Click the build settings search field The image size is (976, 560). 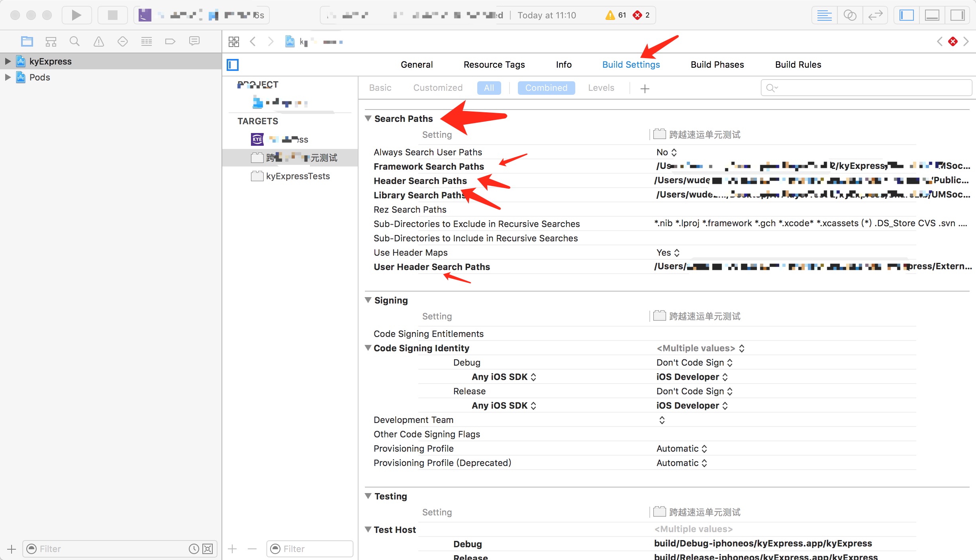pyautogui.click(x=866, y=88)
